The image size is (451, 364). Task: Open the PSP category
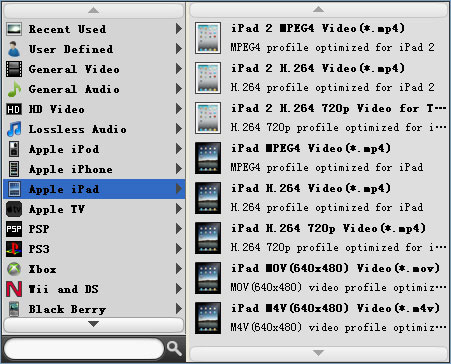point(94,229)
